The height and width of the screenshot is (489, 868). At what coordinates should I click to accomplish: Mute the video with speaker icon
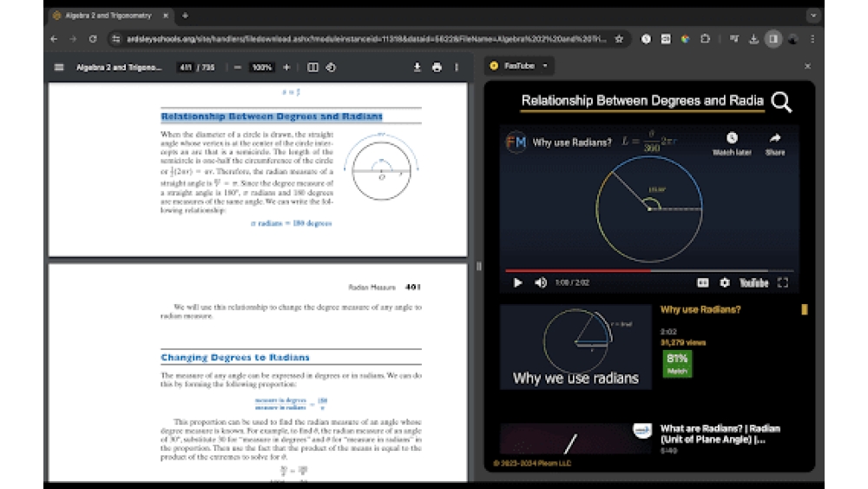point(541,282)
